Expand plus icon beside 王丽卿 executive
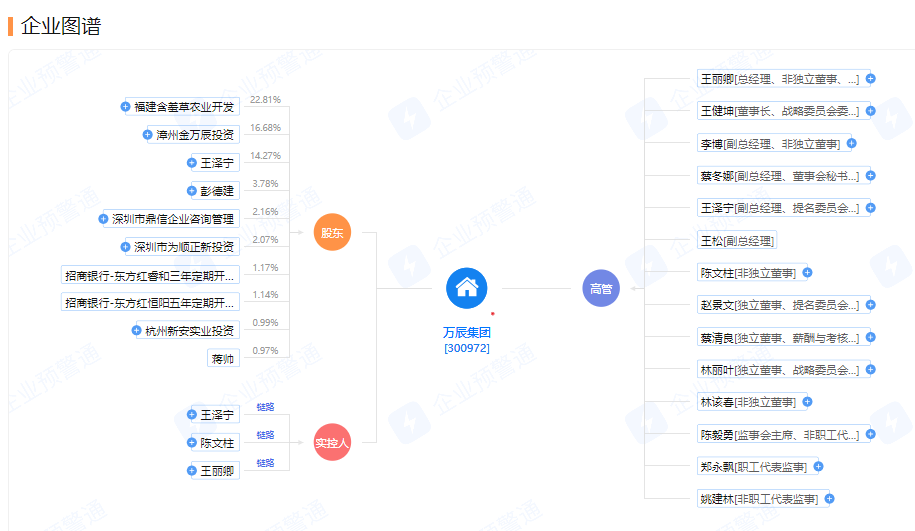915x531 pixels. coord(871,79)
